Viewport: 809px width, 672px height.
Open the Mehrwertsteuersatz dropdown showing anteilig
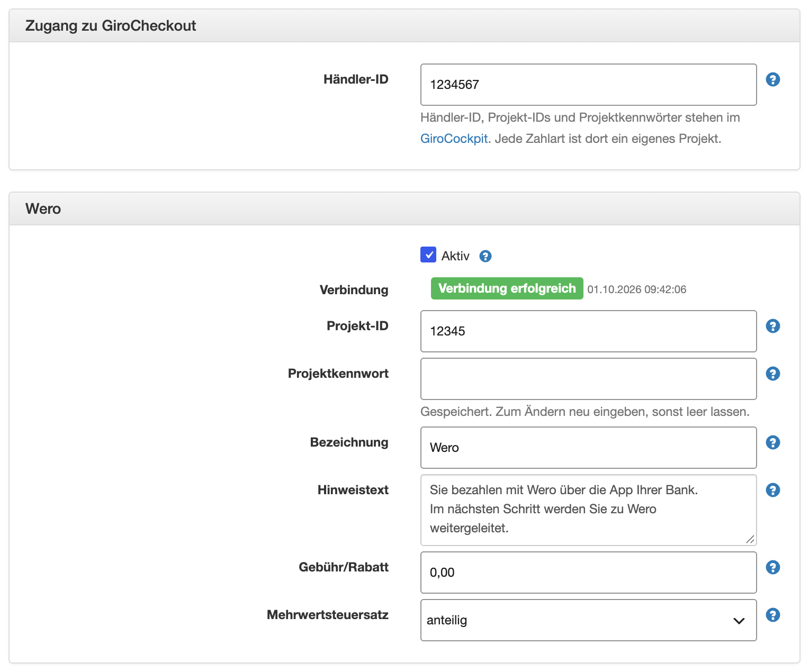pos(588,620)
